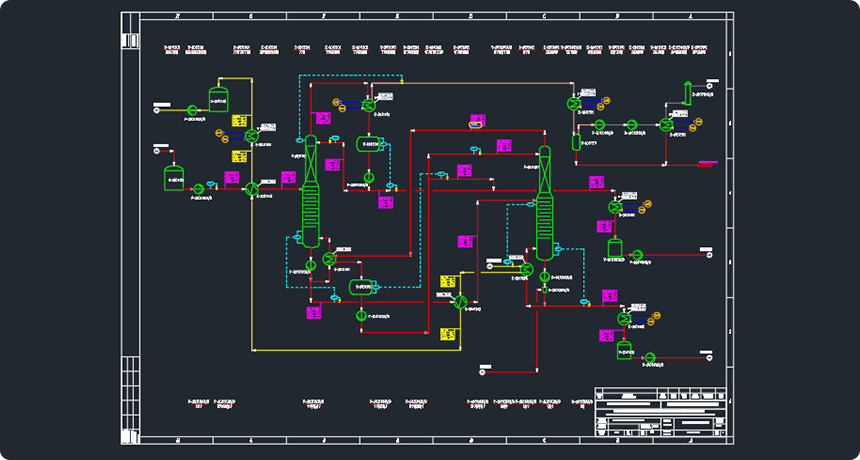Click the magenta stream tag right of feed pump

[x=231, y=178]
